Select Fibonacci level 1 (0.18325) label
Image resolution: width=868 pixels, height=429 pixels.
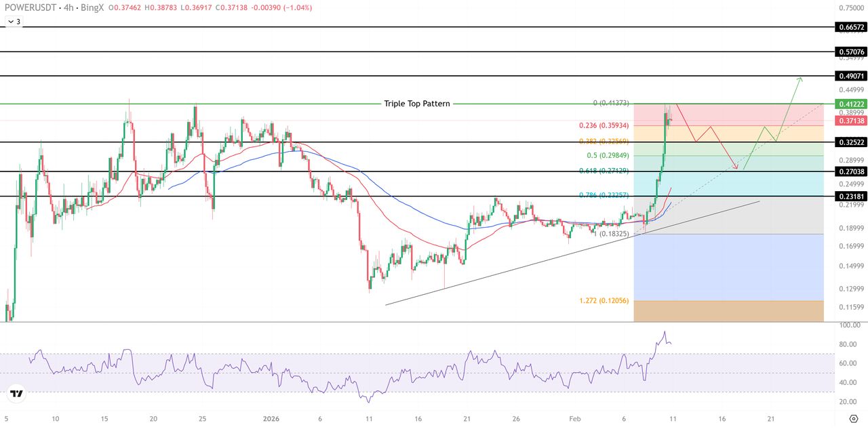coord(611,233)
